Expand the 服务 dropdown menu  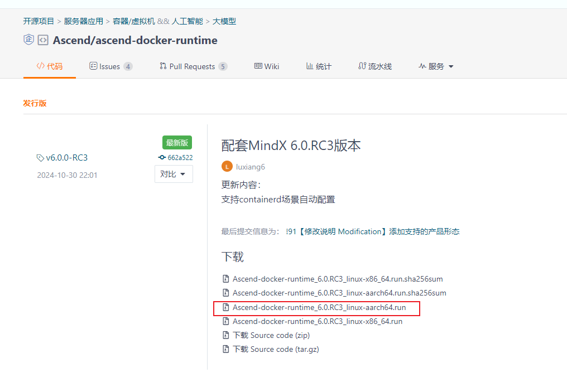436,66
